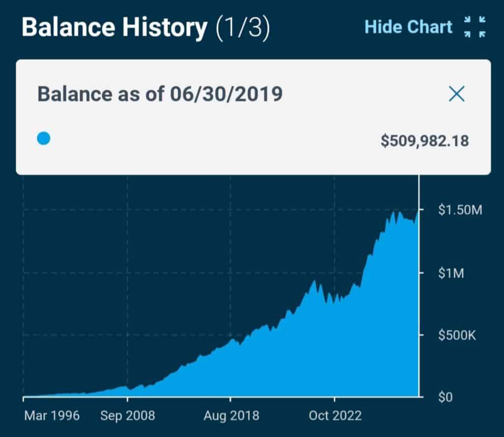The height and width of the screenshot is (437, 504).
Task: Click the $1M y-axis label
Action: (x=451, y=273)
